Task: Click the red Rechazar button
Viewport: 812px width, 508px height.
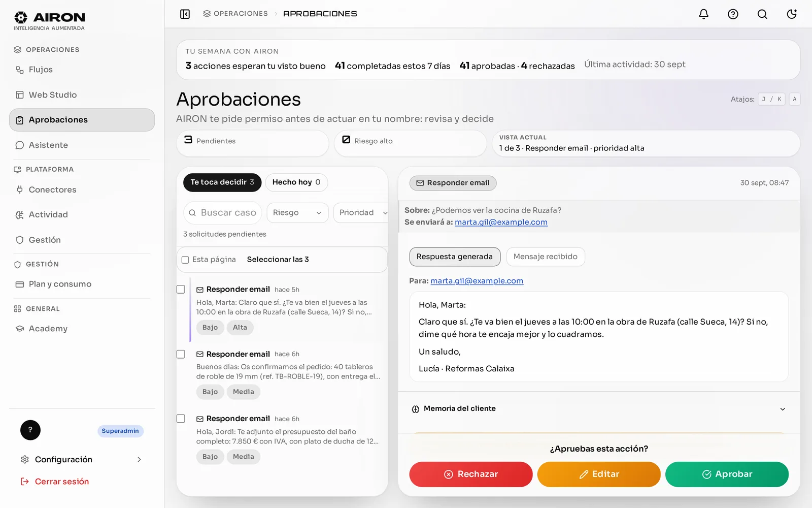Action: 471,474
